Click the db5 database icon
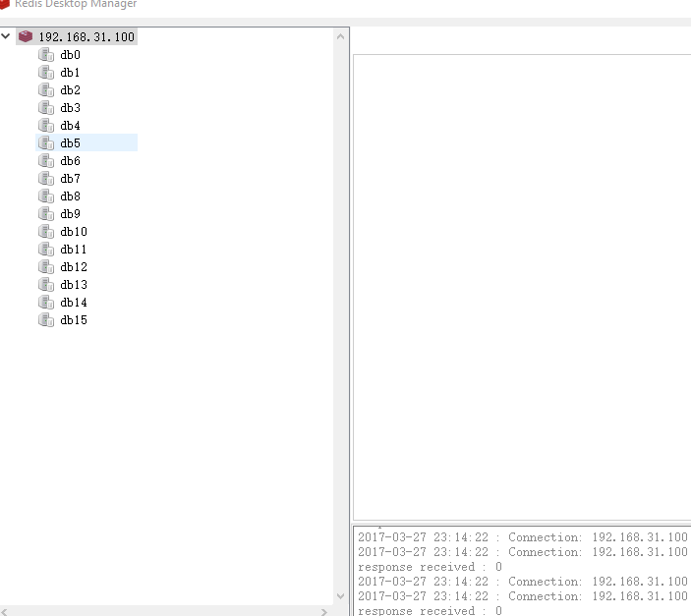 pos(46,143)
